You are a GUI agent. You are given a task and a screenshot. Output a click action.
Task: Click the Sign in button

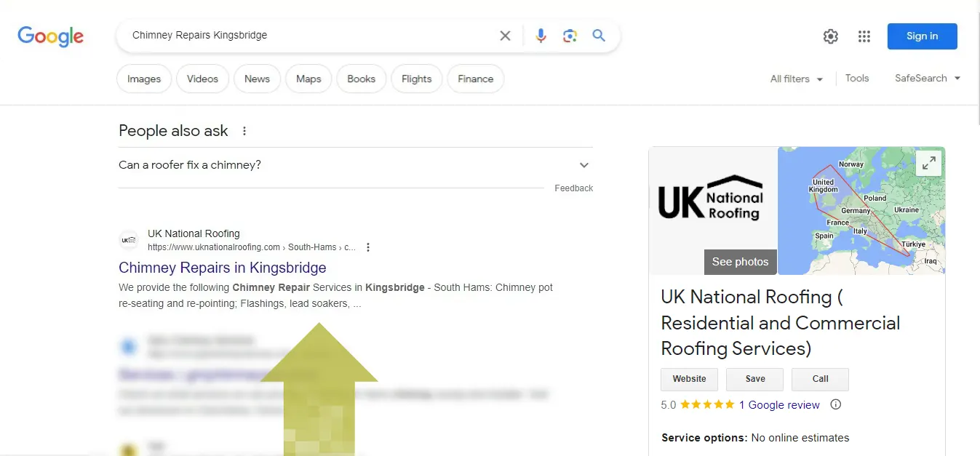click(922, 36)
